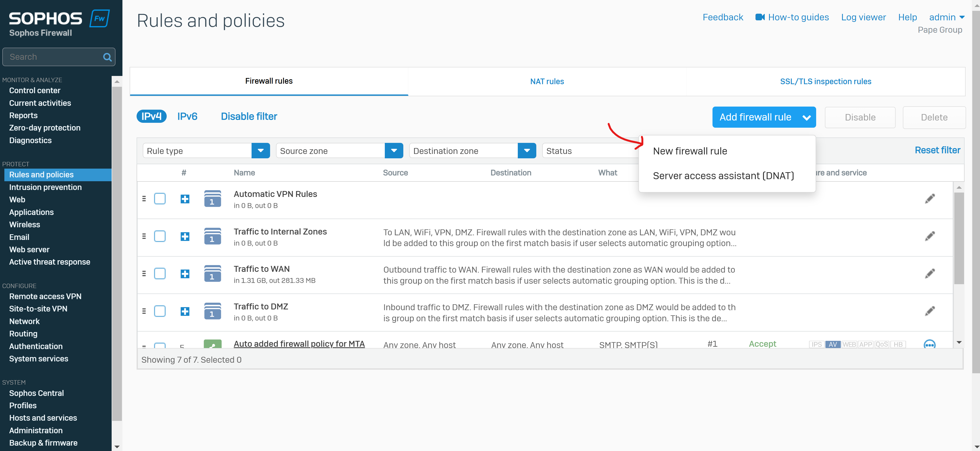Open the Feedback link
980x451 pixels.
(723, 17)
